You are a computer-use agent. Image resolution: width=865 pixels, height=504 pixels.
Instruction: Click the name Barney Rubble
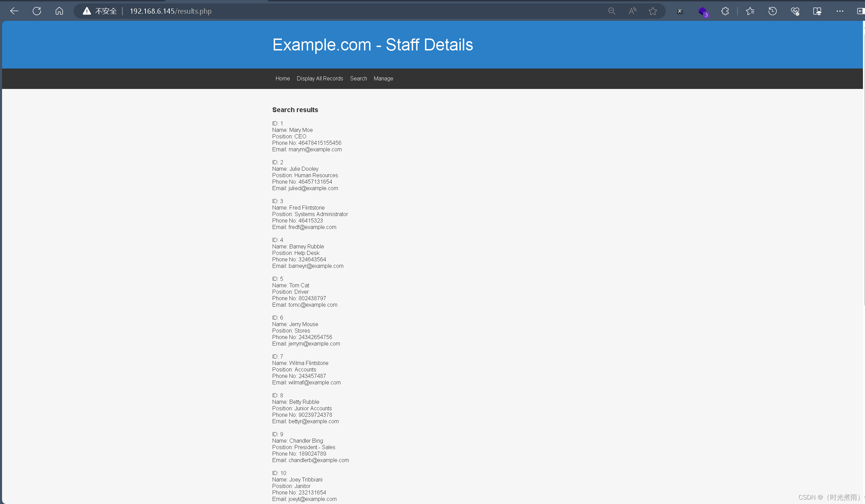(306, 246)
